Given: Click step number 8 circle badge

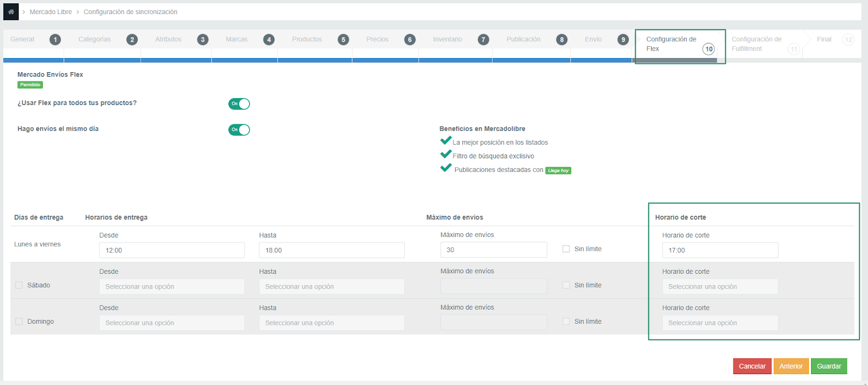Looking at the screenshot, I should click(x=562, y=40).
